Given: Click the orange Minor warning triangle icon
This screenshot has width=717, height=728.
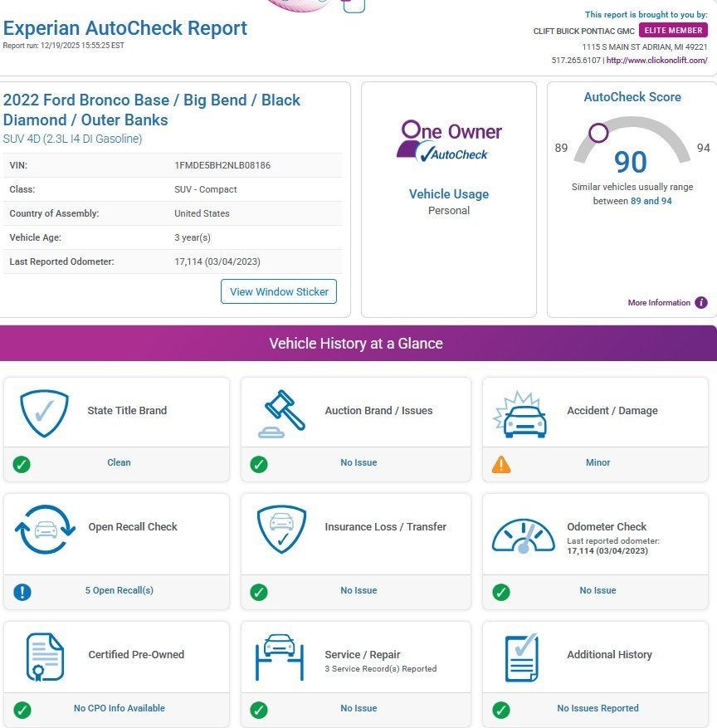Looking at the screenshot, I should (x=501, y=464).
